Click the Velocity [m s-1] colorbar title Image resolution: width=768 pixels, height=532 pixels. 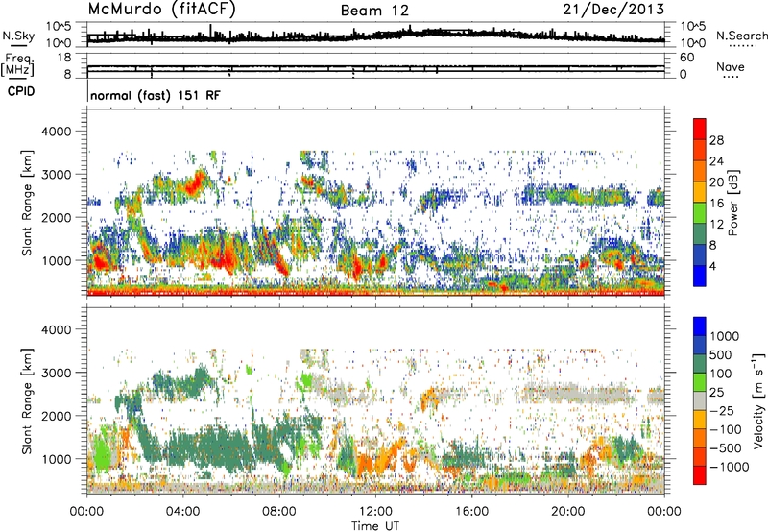click(x=758, y=400)
